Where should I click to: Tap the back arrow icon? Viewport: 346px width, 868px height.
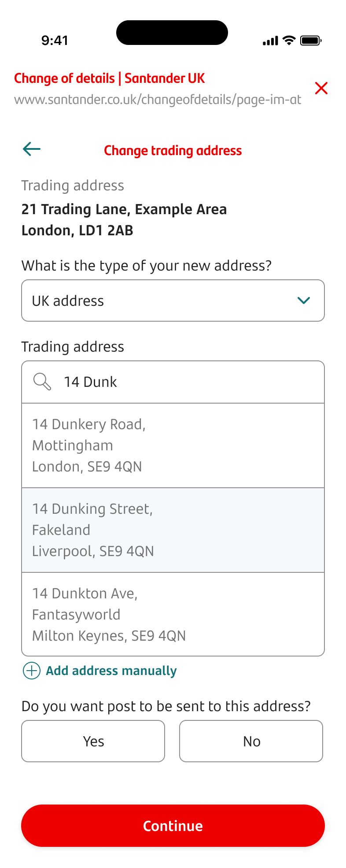click(32, 149)
